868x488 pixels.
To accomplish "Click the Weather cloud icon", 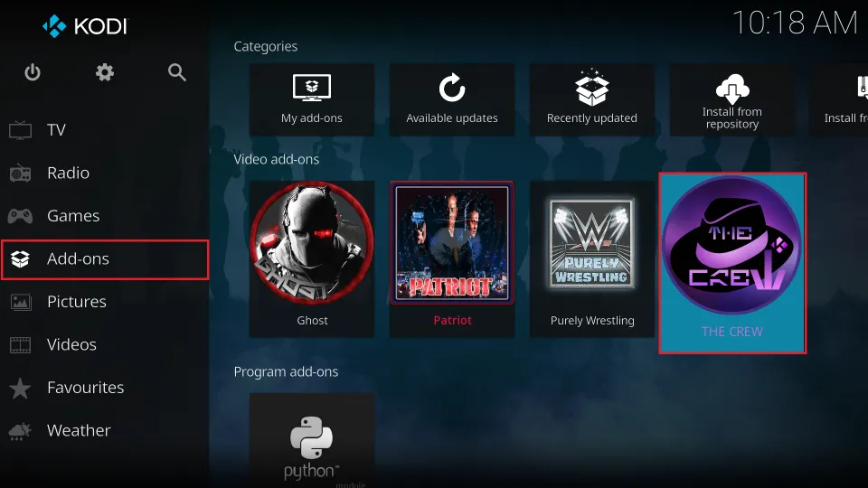I will (x=21, y=431).
